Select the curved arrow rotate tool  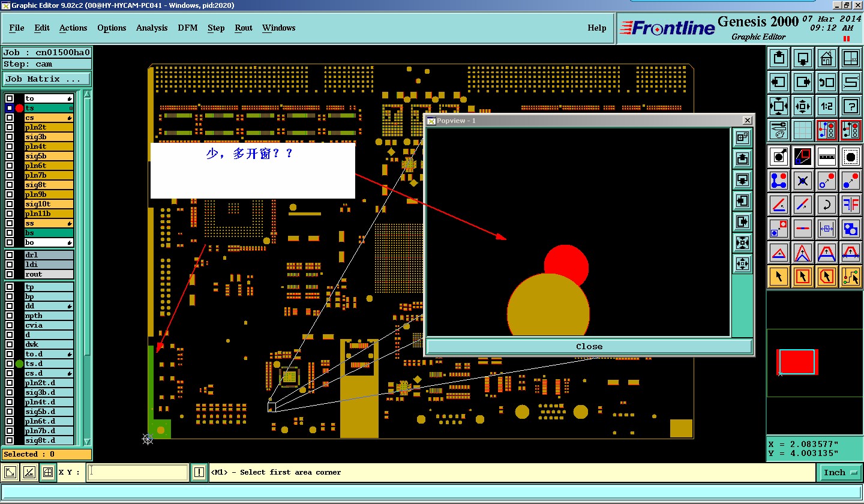827,205
